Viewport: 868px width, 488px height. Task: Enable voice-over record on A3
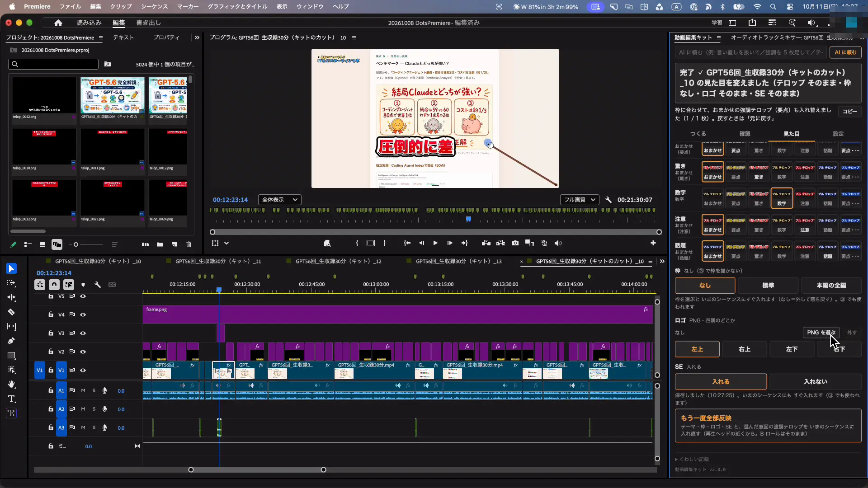point(104,428)
